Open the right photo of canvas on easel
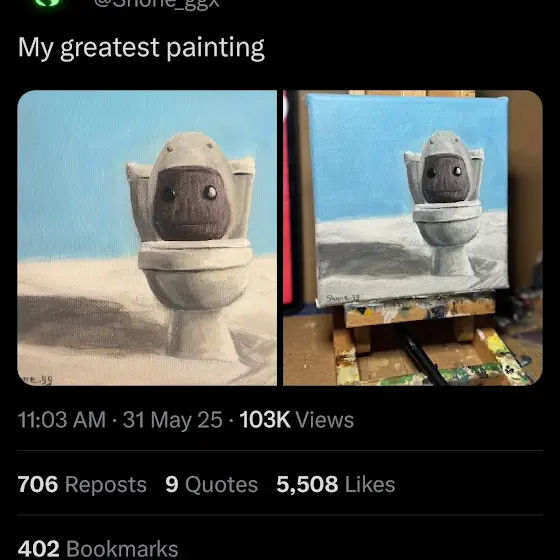Screen dimensions: 560x560 [413, 238]
